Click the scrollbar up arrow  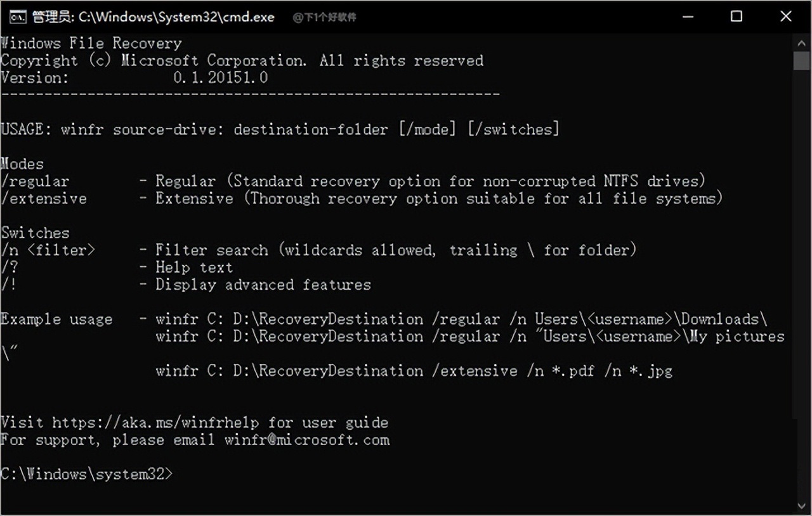801,42
